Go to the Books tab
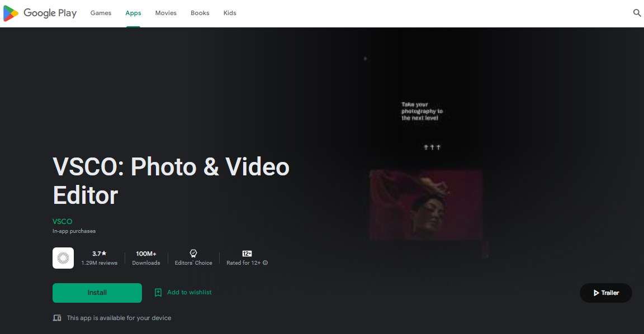This screenshot has width=644, height=334. click(x=200, y=13)
